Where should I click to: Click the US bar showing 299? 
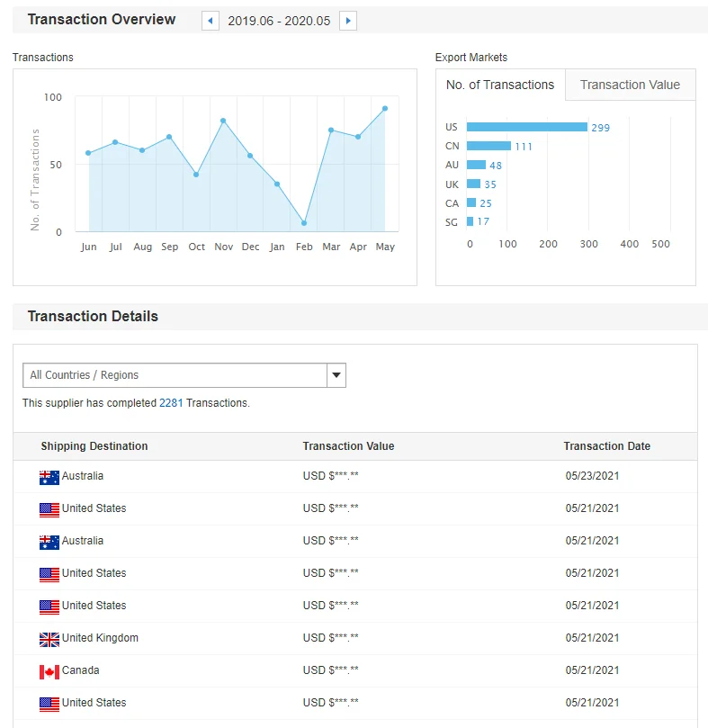(526, 127)
